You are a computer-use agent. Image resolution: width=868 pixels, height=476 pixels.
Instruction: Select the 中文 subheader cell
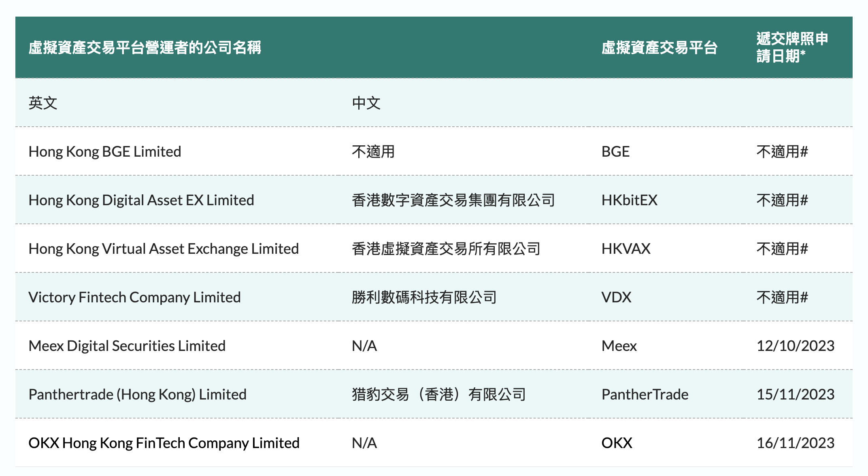tap(366, 103)
